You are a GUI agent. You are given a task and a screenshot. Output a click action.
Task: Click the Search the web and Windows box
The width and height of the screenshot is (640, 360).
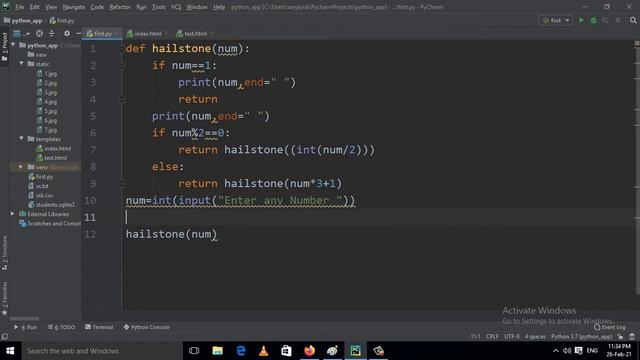pos(101,351)
